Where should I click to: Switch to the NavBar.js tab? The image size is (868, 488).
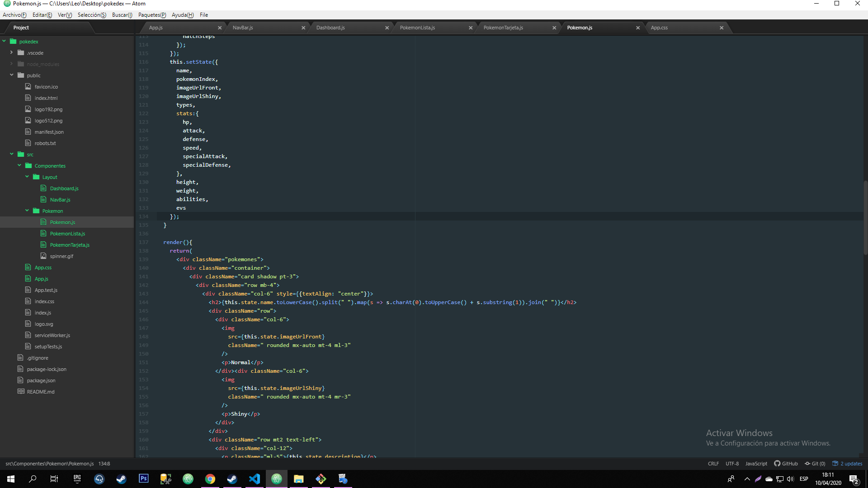point(243,28)
